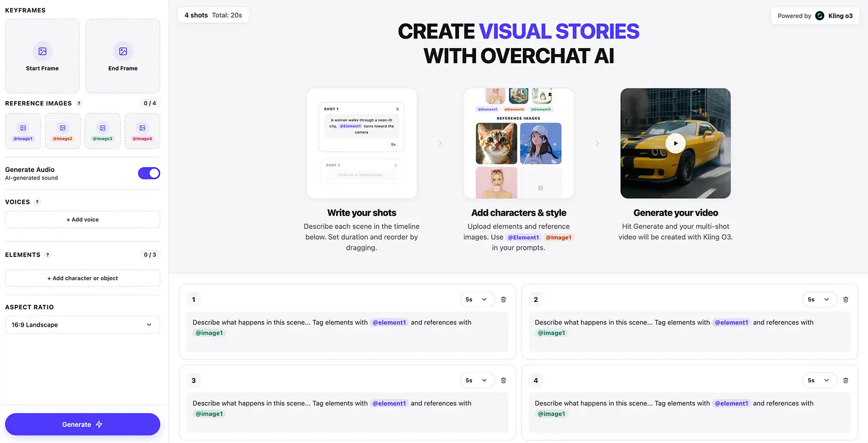Click shot 4 scene description field

click(690, 413)
